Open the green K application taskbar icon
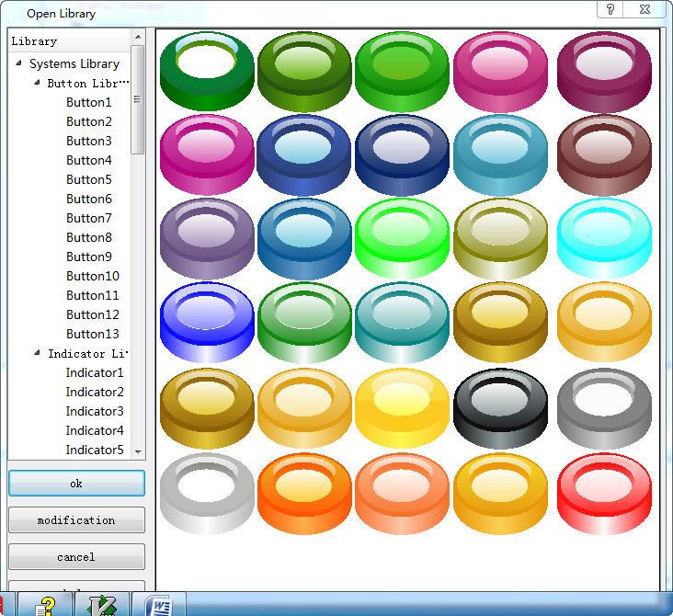The image size is (673, 616). 102,605
